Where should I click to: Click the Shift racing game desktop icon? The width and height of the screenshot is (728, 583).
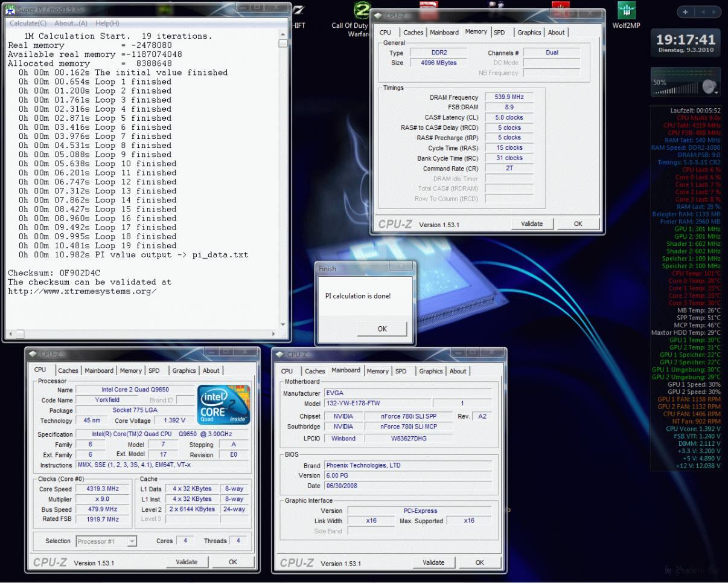[299, 11]
